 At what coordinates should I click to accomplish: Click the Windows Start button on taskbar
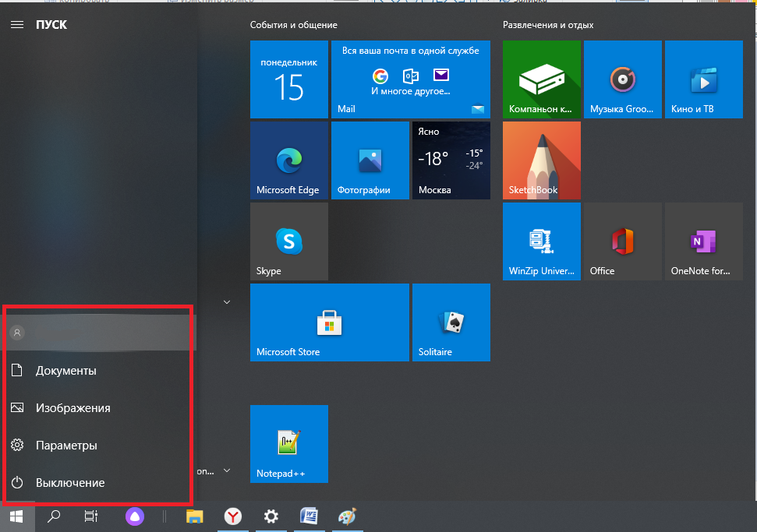(x=17, y=516)
